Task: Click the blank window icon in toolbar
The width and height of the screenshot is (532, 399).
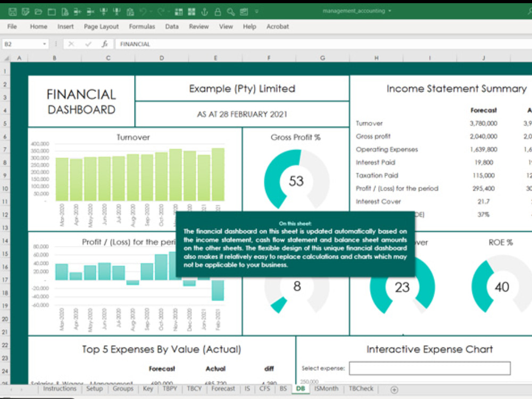Action: pos(52,12)
